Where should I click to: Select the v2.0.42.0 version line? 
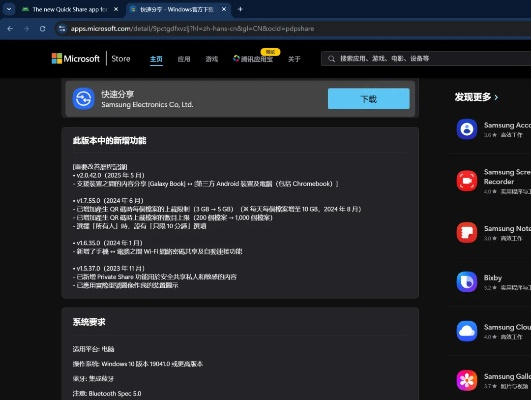(x=108, y=175)
